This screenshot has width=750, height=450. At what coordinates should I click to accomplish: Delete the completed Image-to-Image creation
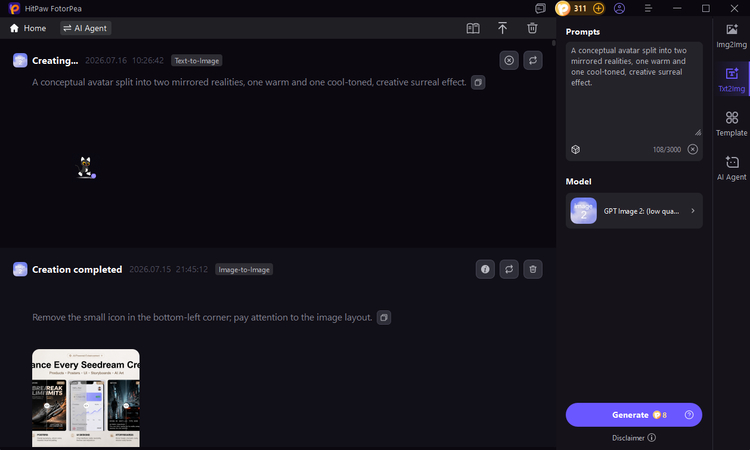point(532,269)
